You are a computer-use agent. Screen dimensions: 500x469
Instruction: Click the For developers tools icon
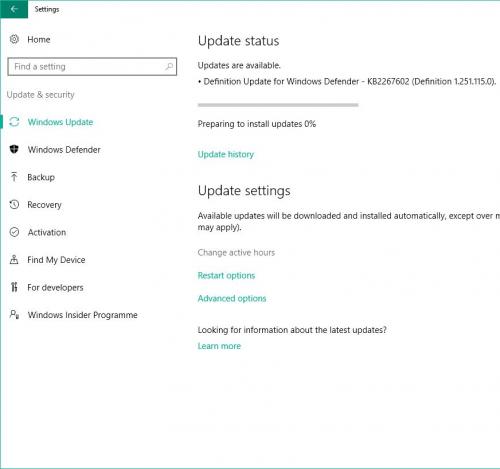pos(14,287)
